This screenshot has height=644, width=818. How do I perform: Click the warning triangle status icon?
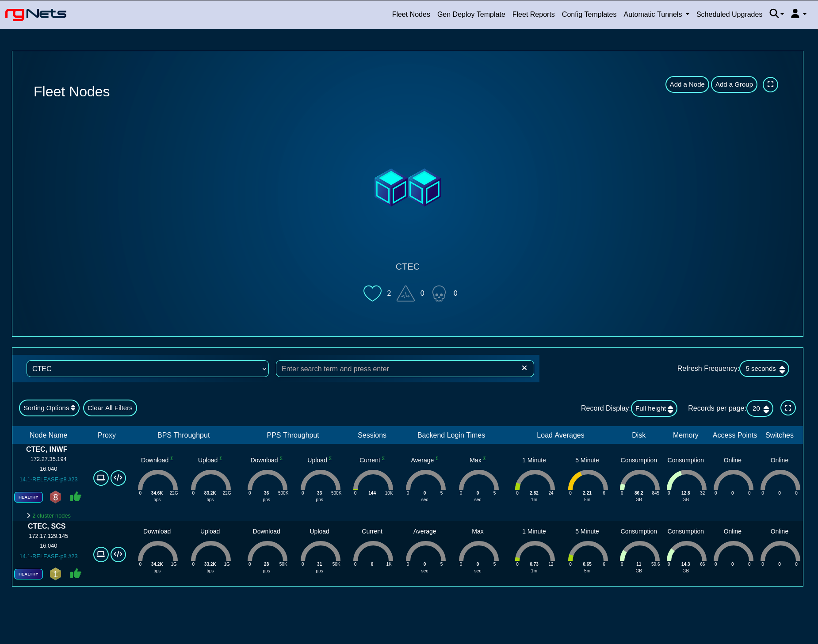click(405, 293)
